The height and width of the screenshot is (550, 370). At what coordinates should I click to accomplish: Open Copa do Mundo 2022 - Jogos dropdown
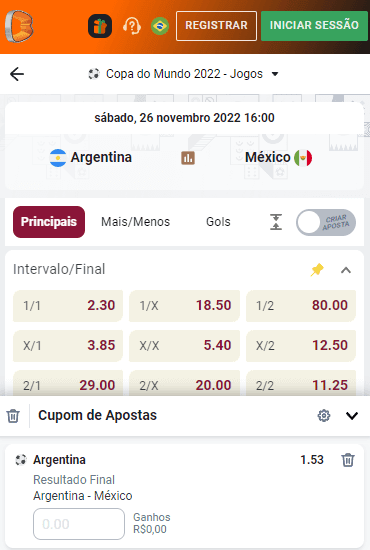point(183,74)
